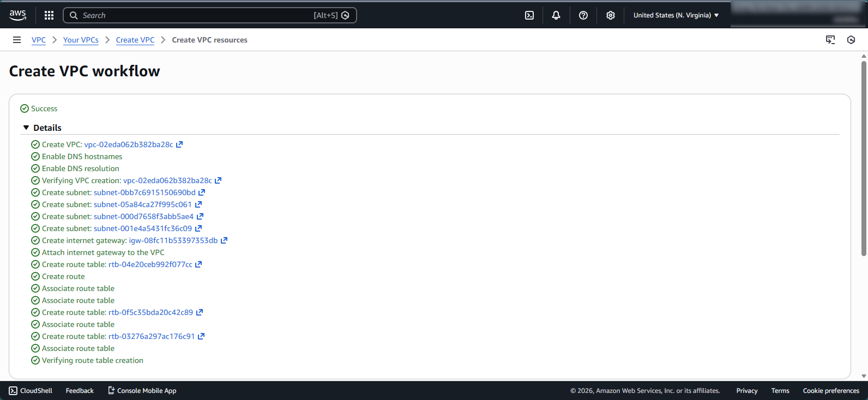Click external icon on Verifying VPC creation row

[218, 180]
